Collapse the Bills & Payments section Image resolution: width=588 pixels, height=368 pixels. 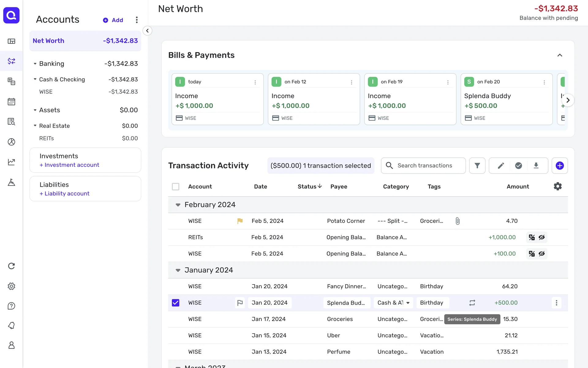pos(560,55)
